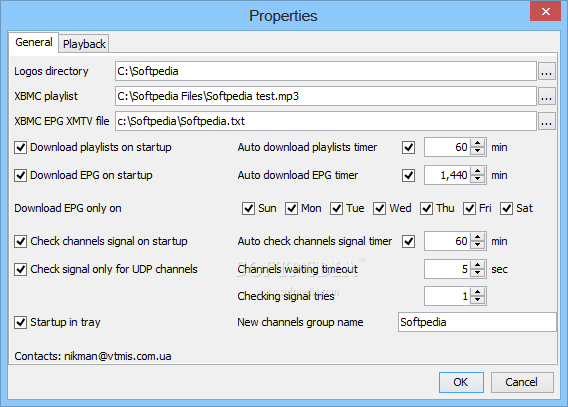Click the XBMC EPG XMTV file field
The width and height of the screenshot is (568, 407).
[326, 121]
